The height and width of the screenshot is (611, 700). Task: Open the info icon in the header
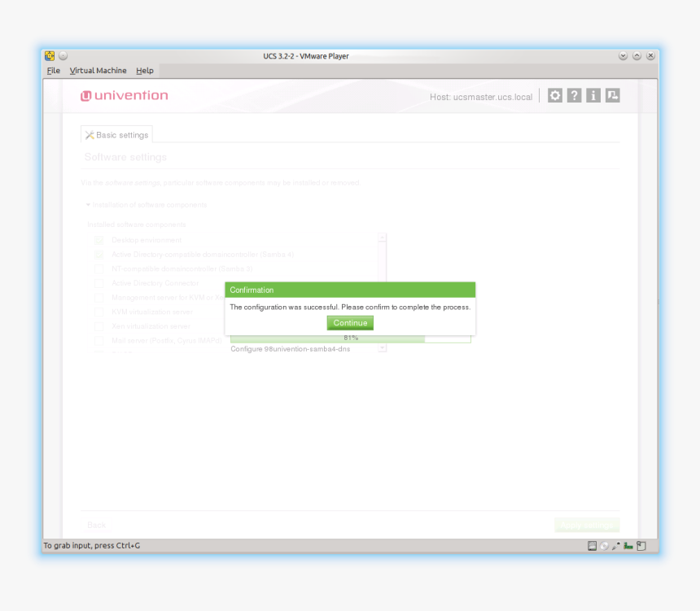coord(593,95)
